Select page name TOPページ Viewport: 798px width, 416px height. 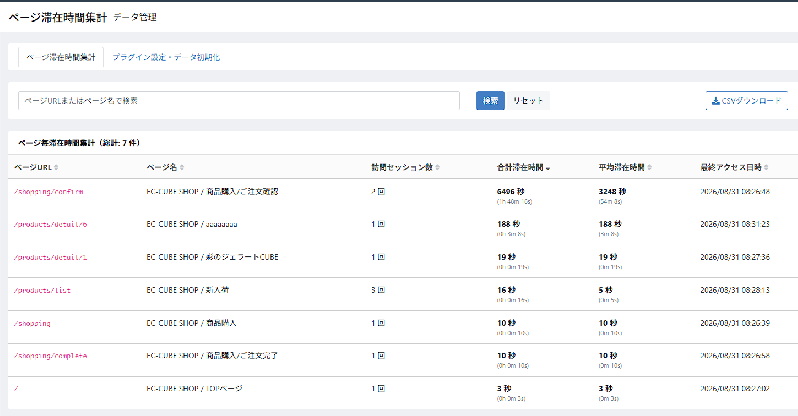[224, 389]
